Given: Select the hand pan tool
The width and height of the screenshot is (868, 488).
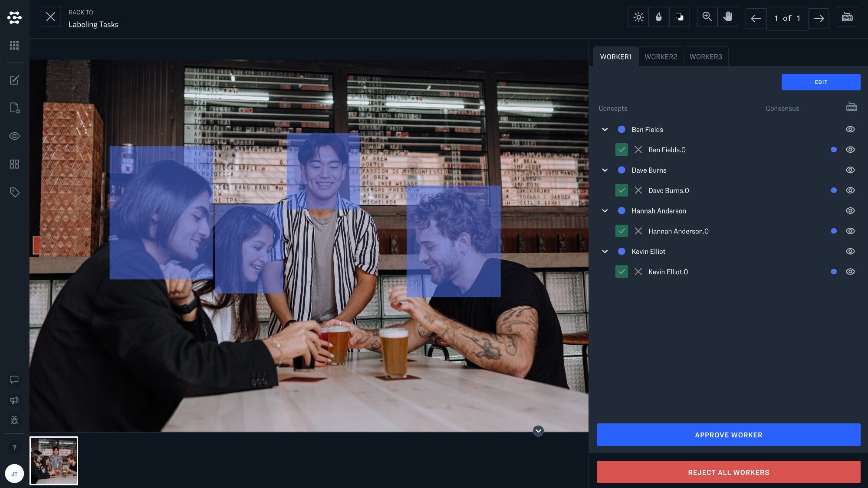Looking at the screenshot, I should [x=728, y=17].
